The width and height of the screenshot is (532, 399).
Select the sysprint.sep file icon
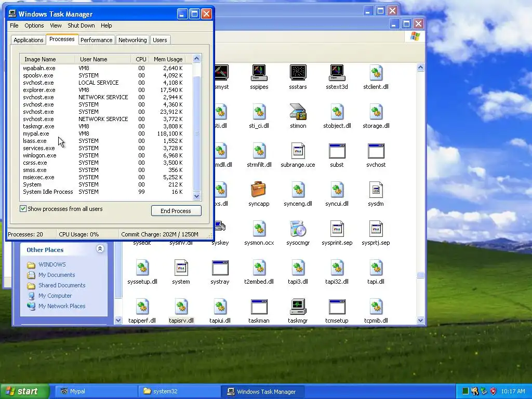pos(337,229)
